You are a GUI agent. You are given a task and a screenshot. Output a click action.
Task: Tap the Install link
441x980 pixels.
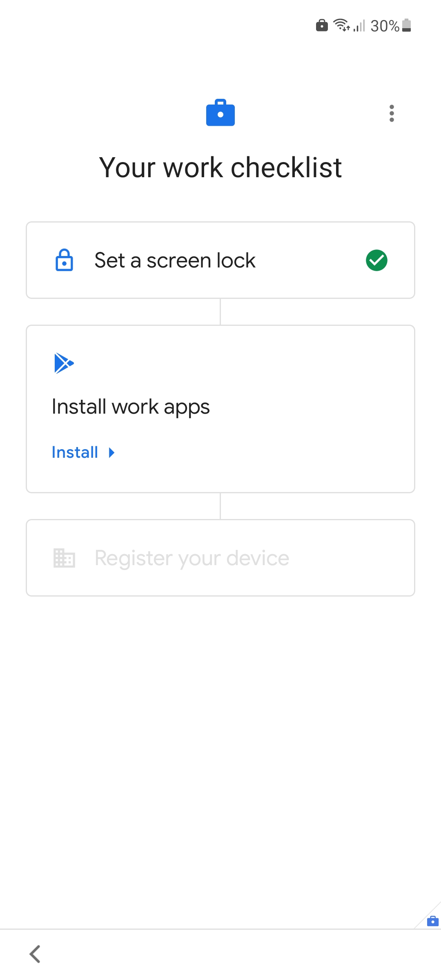coord(75,452)
